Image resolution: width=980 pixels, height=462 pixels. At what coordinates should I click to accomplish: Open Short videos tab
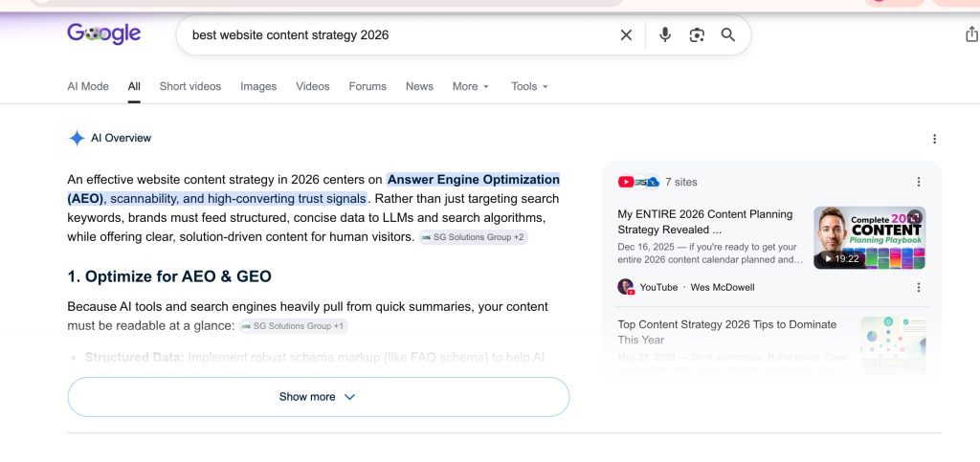[190, 86]
